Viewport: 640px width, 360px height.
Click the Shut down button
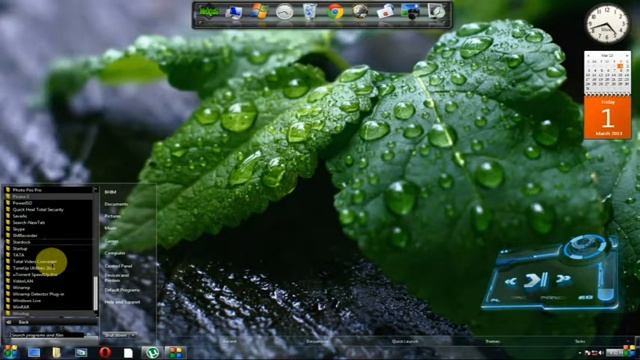pos(115,335)
